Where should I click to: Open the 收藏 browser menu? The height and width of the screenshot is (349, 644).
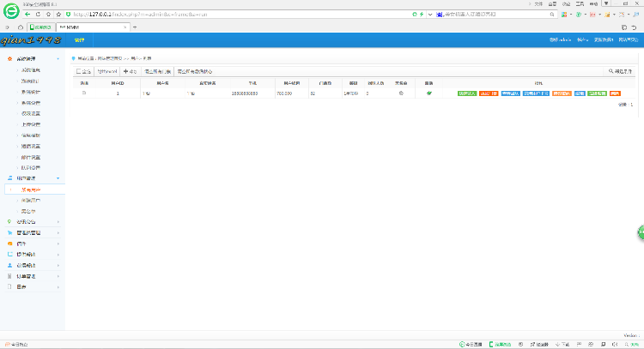coord(567,3)
